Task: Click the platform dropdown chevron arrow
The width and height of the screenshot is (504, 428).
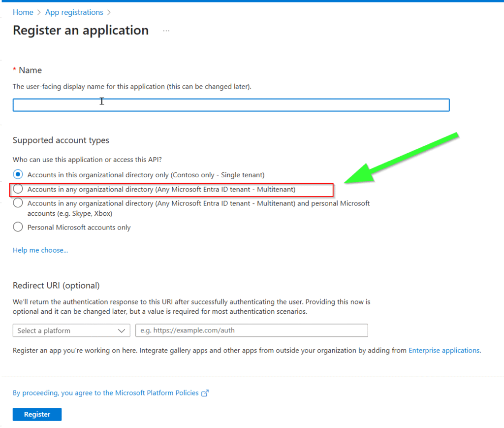Action: (x=122, y=331)
